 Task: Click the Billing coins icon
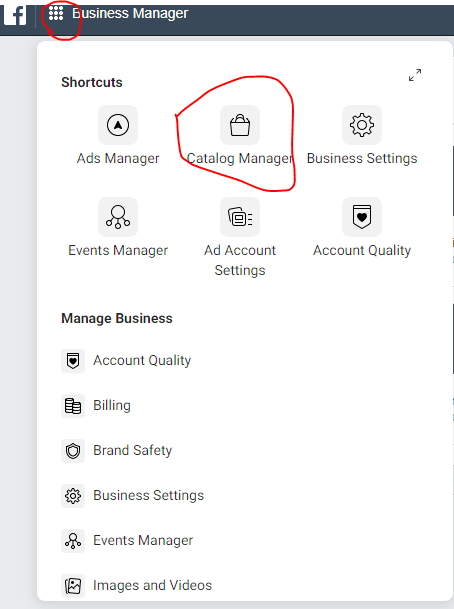point(73,406)
